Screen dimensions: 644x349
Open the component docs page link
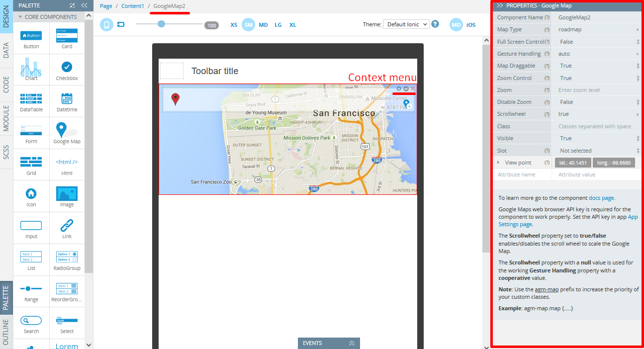tap(601, 198)
